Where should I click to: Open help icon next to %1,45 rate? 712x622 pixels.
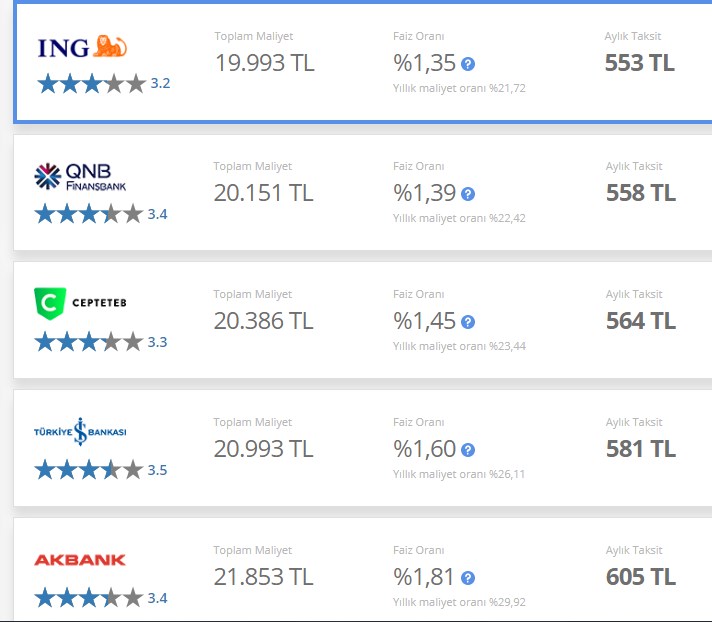(468, 322)
